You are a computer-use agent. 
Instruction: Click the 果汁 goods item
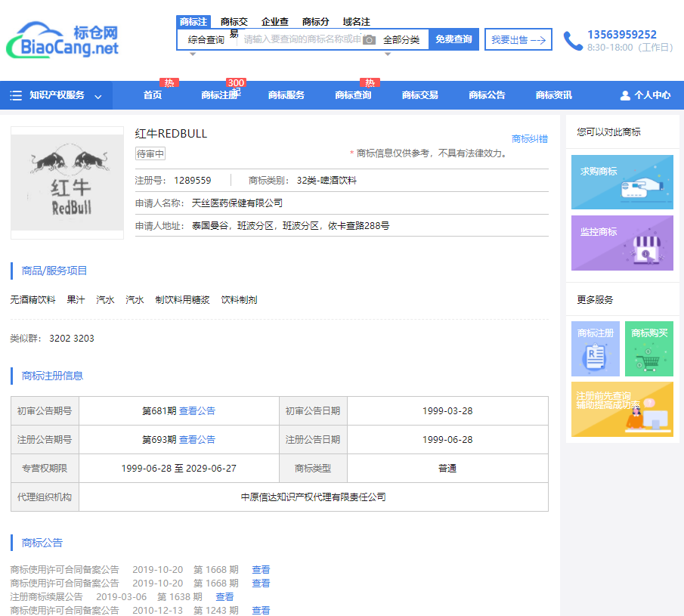(76, 300)
